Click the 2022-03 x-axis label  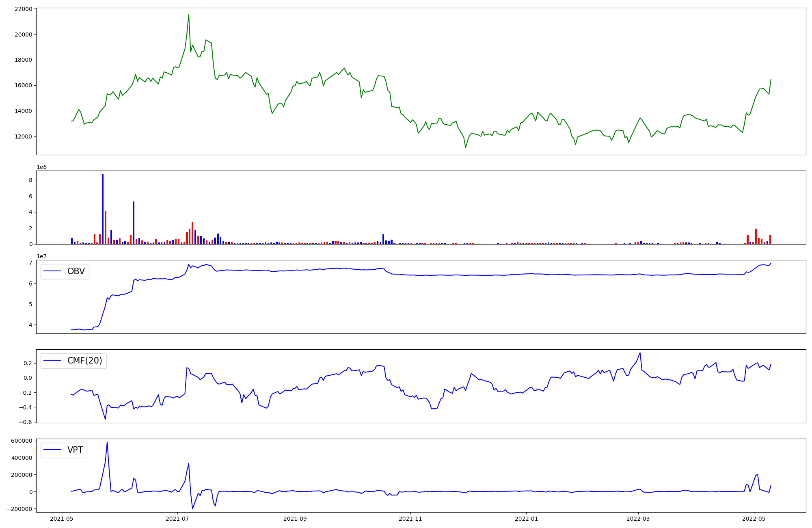coord(638,519)
